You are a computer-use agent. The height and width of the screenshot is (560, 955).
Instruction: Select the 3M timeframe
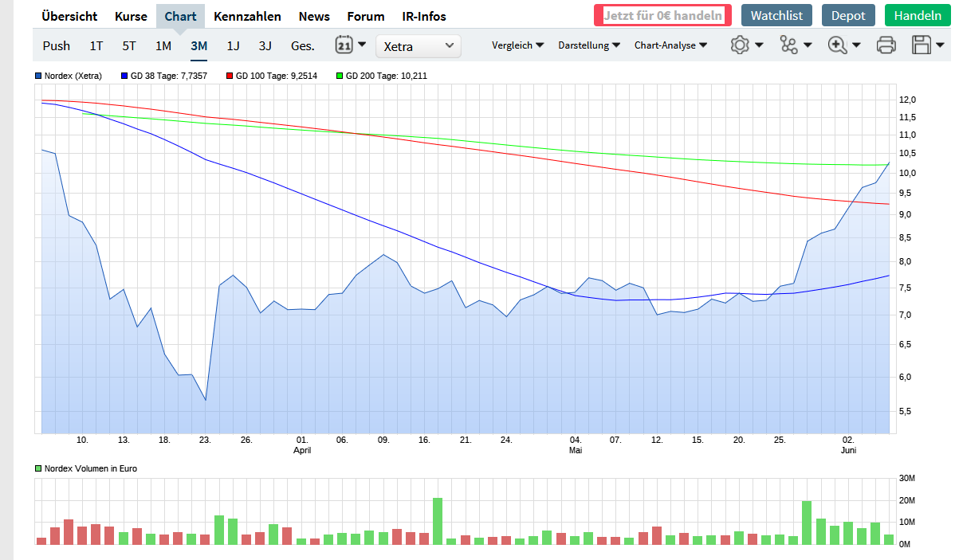point(198,46)
